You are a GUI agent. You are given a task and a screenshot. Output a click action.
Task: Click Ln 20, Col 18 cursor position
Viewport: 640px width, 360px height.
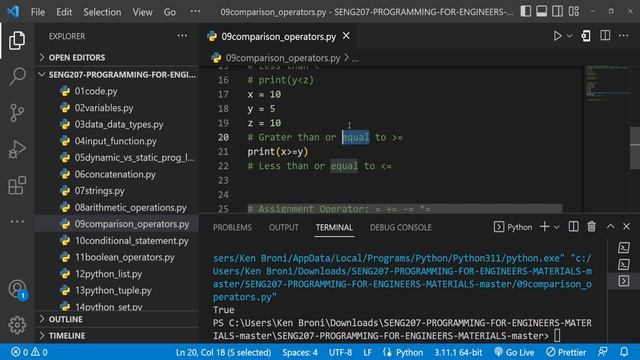(x=223, y=352)
